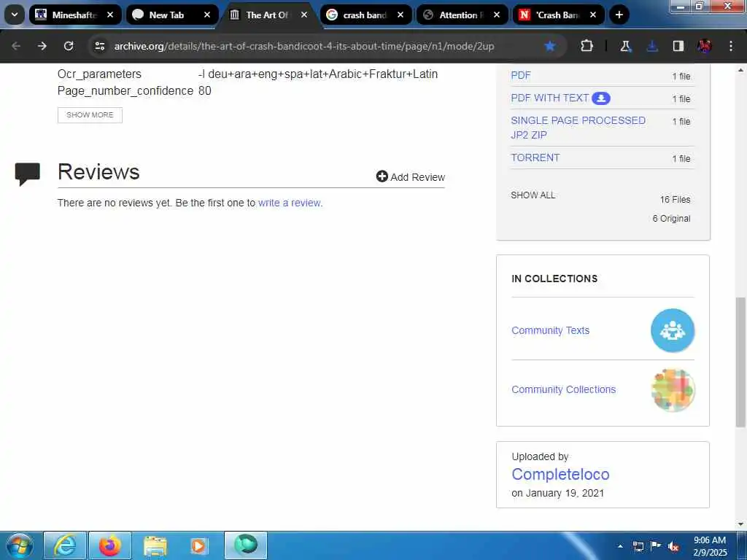Open the tab search dropdown arrow
The width and height of the screenshot is (747, 560).
pyautogui.click(x=15, y=15)
